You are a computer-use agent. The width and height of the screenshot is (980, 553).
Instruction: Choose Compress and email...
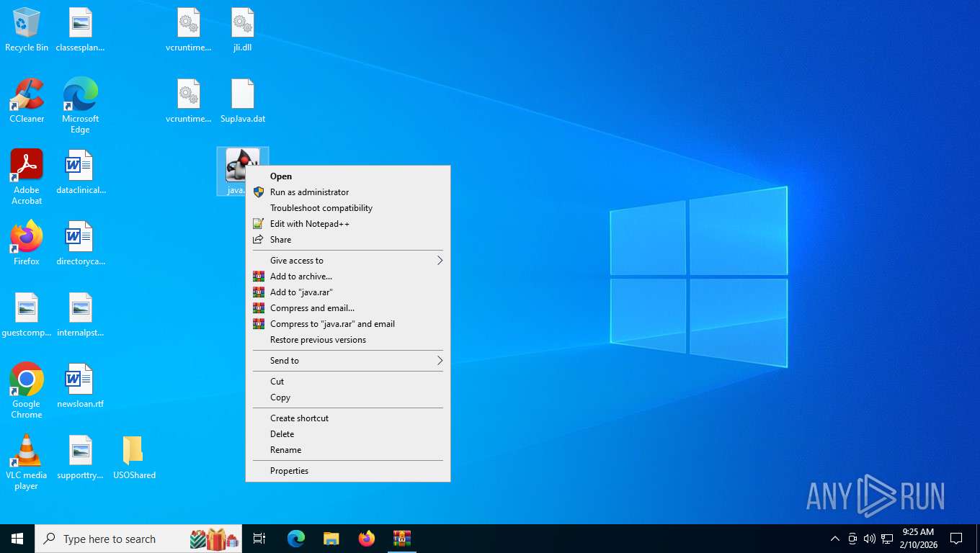point(348,308)
